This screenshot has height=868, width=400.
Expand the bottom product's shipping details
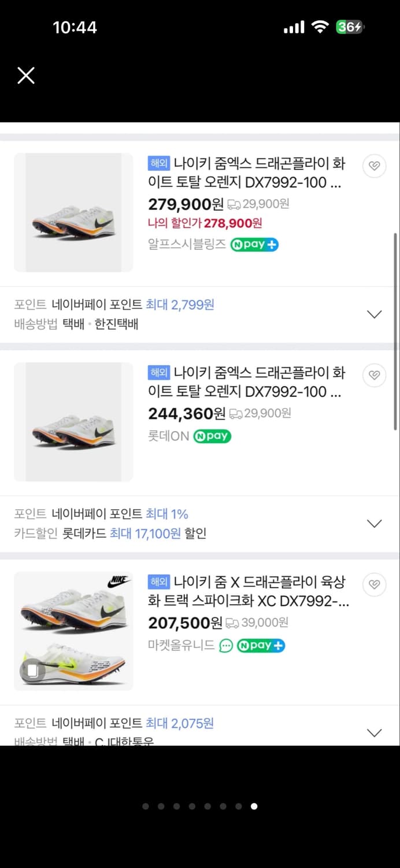pyautogui.click(x=375, y=732)
